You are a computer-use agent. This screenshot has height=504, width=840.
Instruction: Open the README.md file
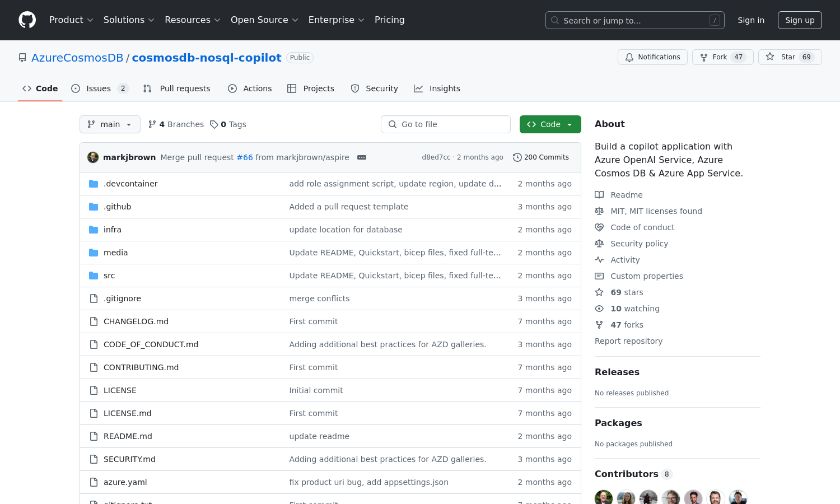point(128,436)
